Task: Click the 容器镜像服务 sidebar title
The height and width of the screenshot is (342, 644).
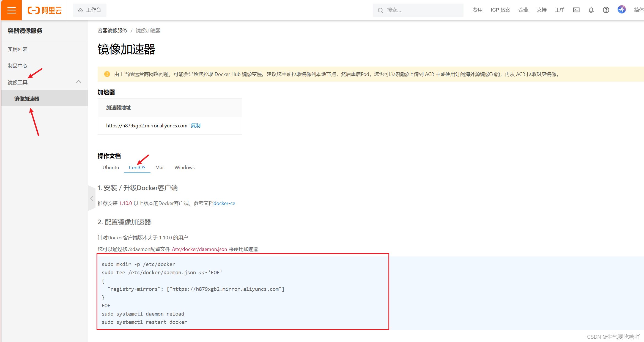Action: [25, 31]
